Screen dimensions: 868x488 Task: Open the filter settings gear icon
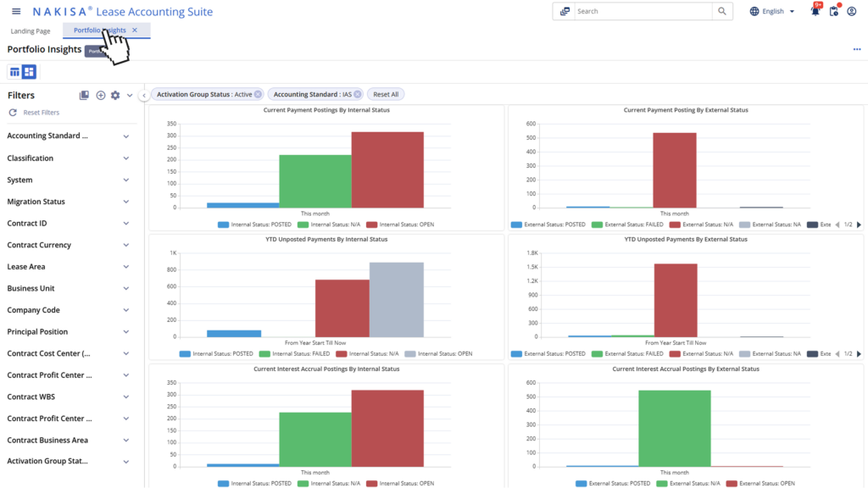(115, 95)
